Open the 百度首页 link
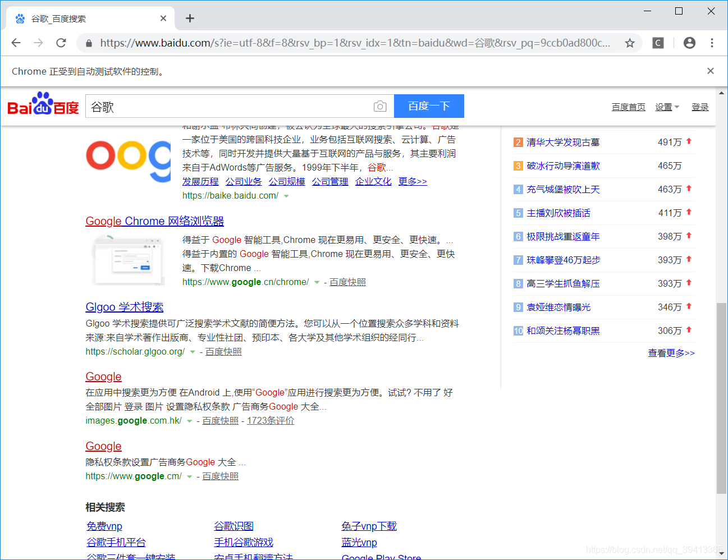 coord(628,107)
